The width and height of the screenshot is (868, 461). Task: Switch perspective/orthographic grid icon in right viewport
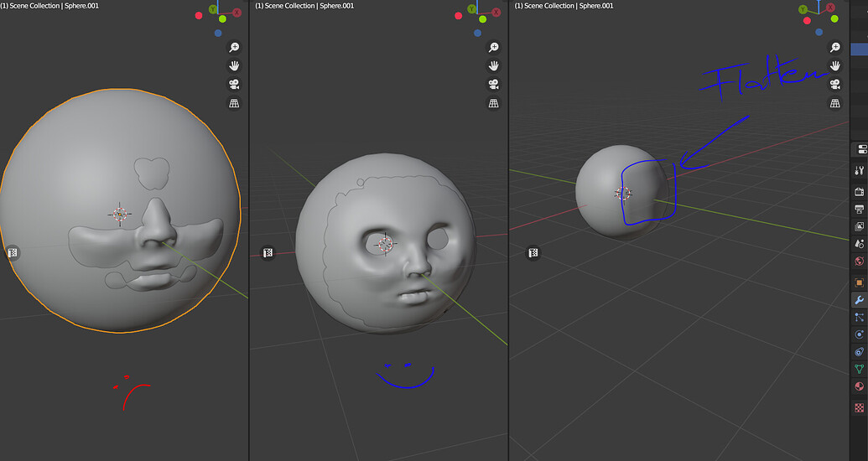pyautogui.click(x=834, y=103)
